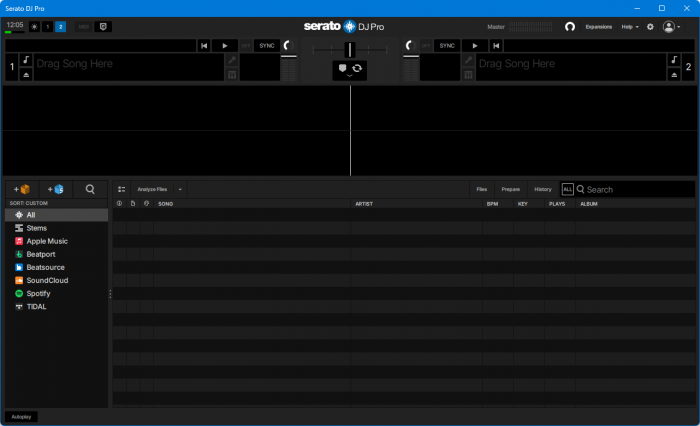Viewport: 700px width, 426px height.
Task: Open the Prepare panel tab
Action: pyautogui.click(x=510, y=189)
